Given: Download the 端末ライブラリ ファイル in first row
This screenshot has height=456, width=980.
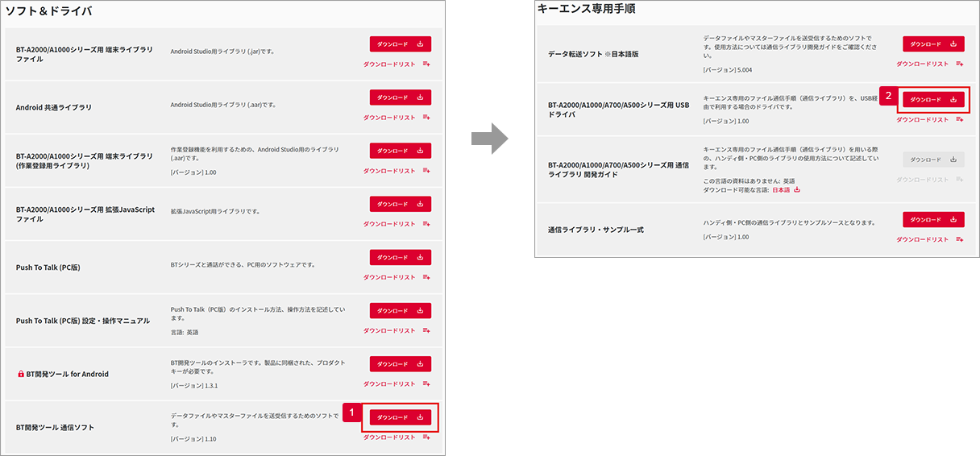Looking at the screenshot, I should click(x=401, y=44).
